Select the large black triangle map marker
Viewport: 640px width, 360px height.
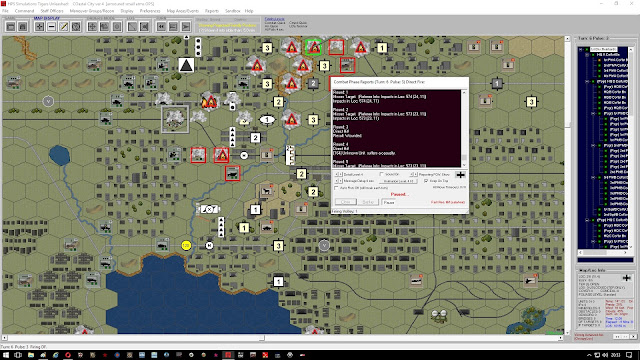(x=186, y=65)
